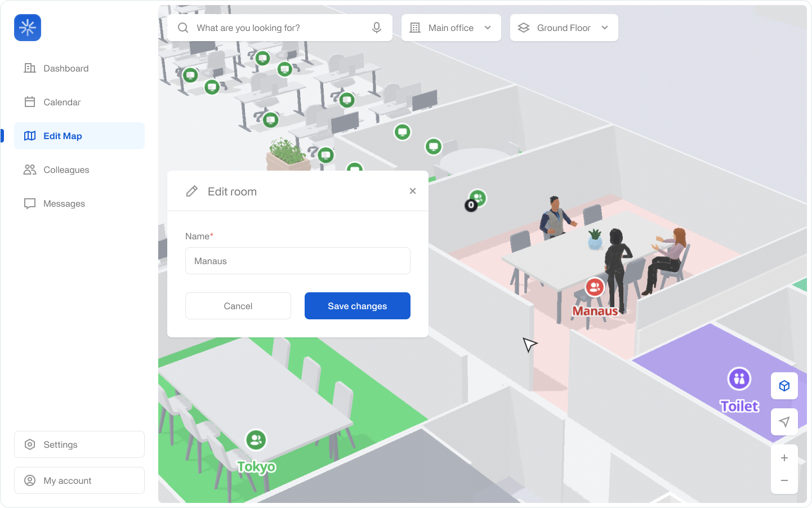
Task: Zoom in with the plus button
Action: click(784, 458)
